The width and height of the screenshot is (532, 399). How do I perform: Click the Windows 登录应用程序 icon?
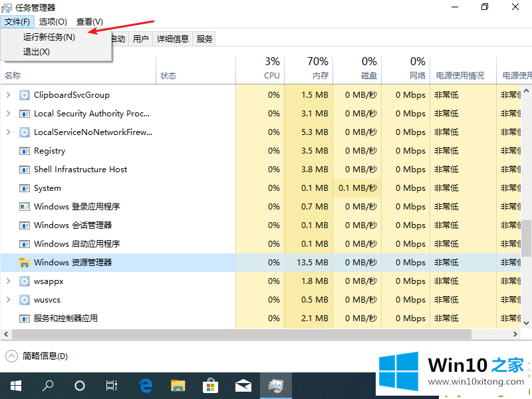(x=24, y=207)
